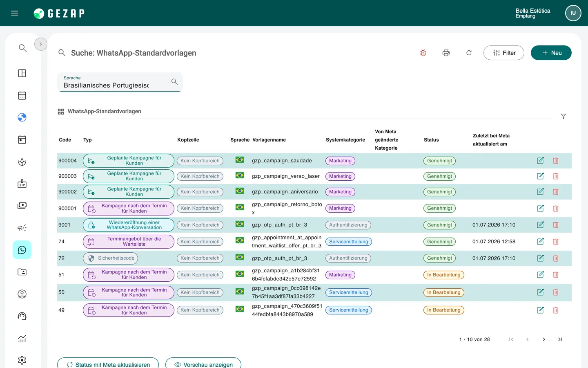Toggle the hamburger main menu
The image size is (588, 368).
pos(15,13)
